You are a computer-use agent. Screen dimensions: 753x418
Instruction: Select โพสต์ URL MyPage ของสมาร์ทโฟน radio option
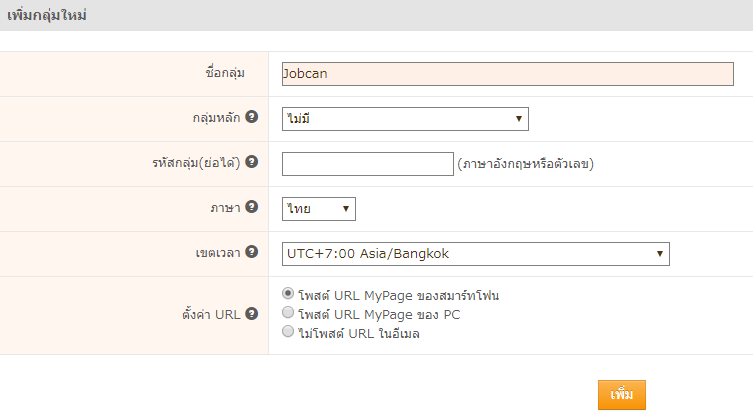pyautogui.click(x=289, y=294)
